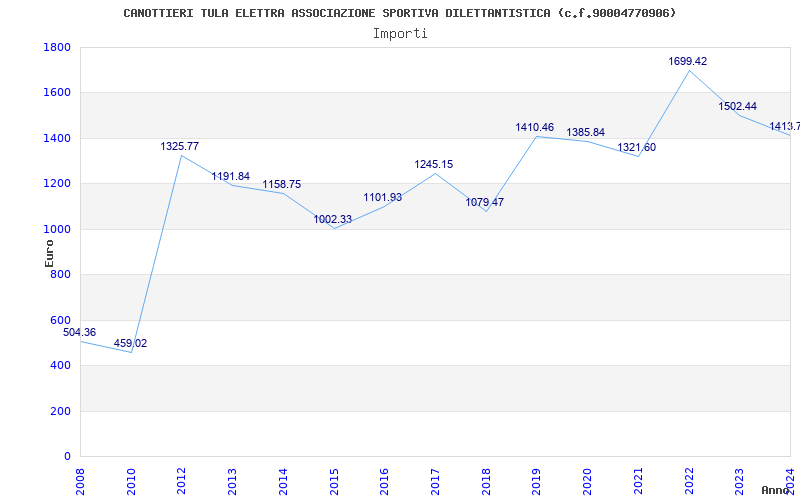Select data label 1191.84
This screenshot has height=500, width=800.
(x=231, y=177)
